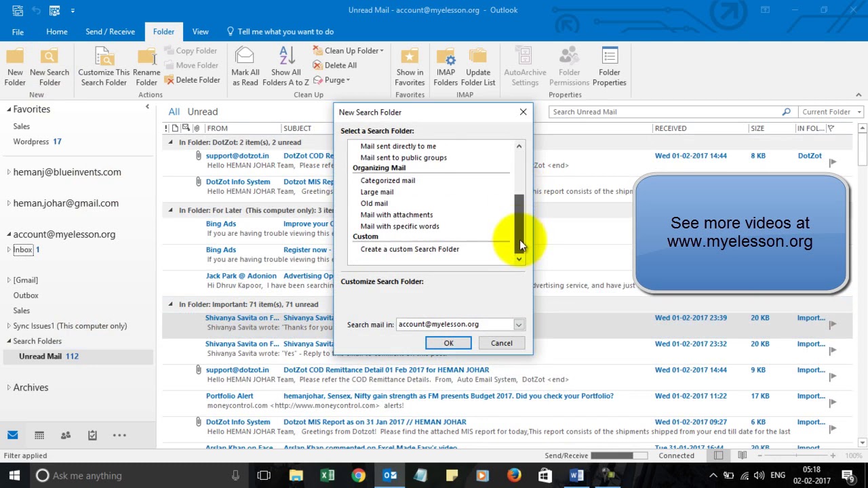Open the Current Folder search scope dropdown
Viewport: 868px width, 488px height.
831,112
